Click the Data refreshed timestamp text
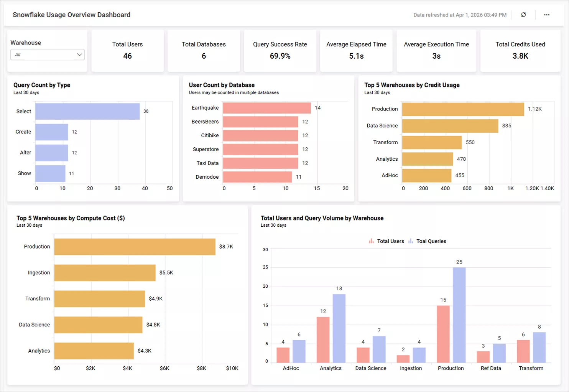 click(x=460, y=15)
